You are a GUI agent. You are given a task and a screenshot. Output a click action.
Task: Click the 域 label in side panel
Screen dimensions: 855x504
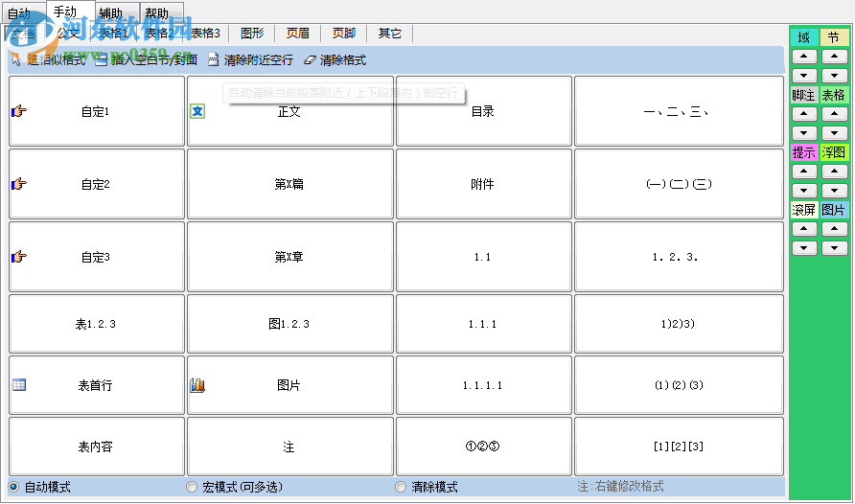804,37
